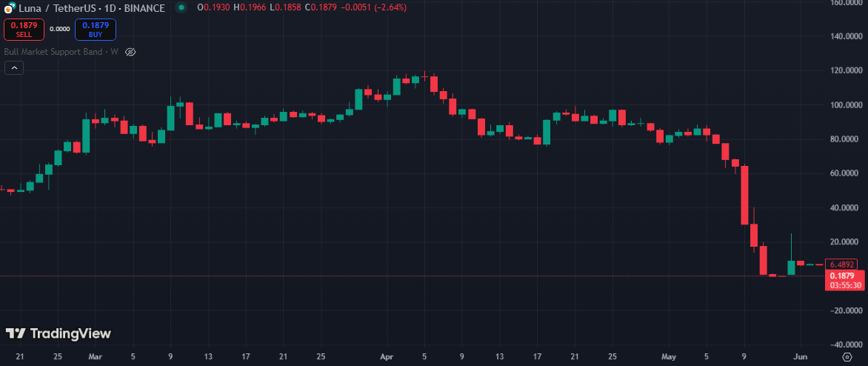Click the red SELL 0.1879 button
Screen dimensions: 868x366
coord(24,30)
